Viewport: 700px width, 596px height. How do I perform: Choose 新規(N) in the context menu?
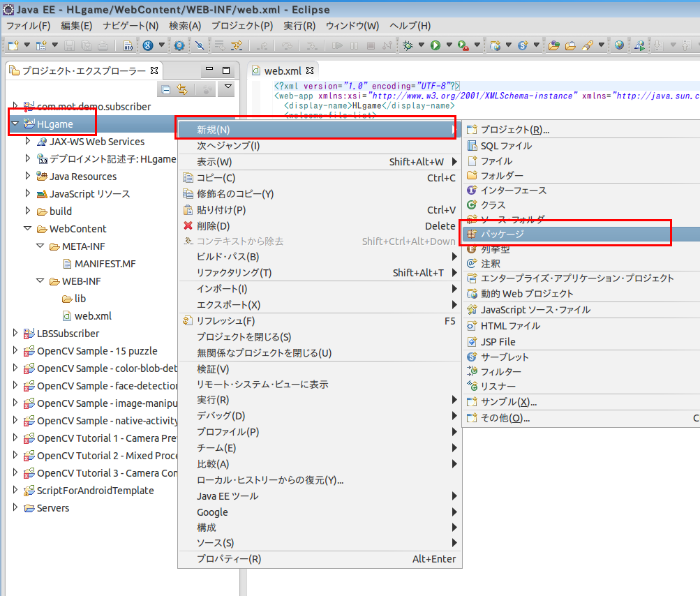click(319, 130)
